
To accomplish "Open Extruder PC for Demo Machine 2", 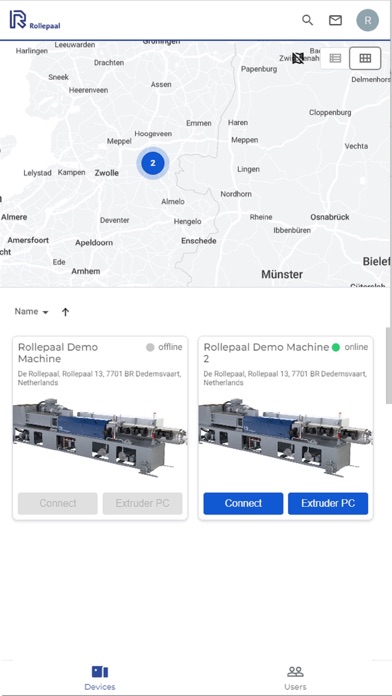I will (328, 503).
